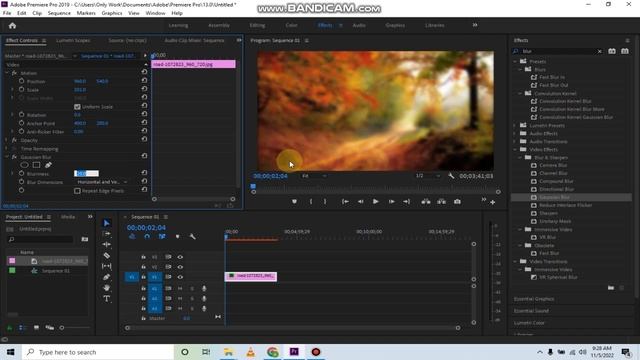Image resolution: width=640 pixels, height=360 pixels.
Task: Toggle Repeat Edge Pixels checkbox
Action: 77,191
